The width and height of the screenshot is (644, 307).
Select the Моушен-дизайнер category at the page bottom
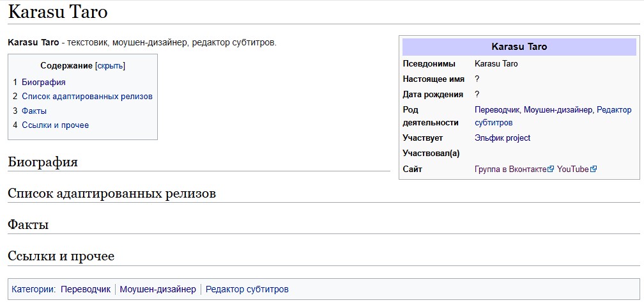pyautogui.click(x=158, y=289)
